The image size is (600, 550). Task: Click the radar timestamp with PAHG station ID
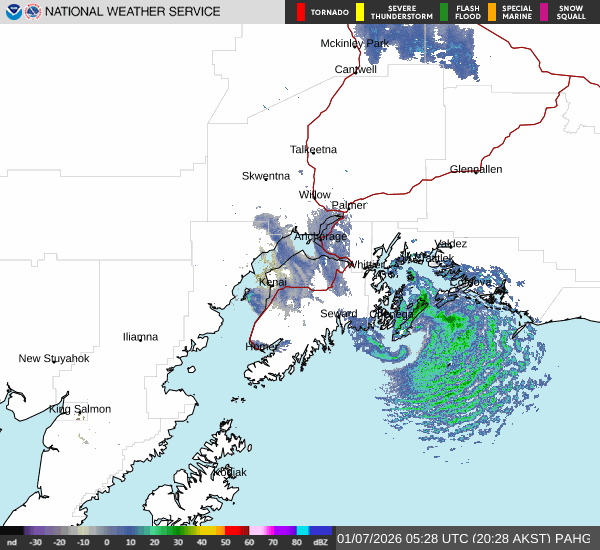465,537
